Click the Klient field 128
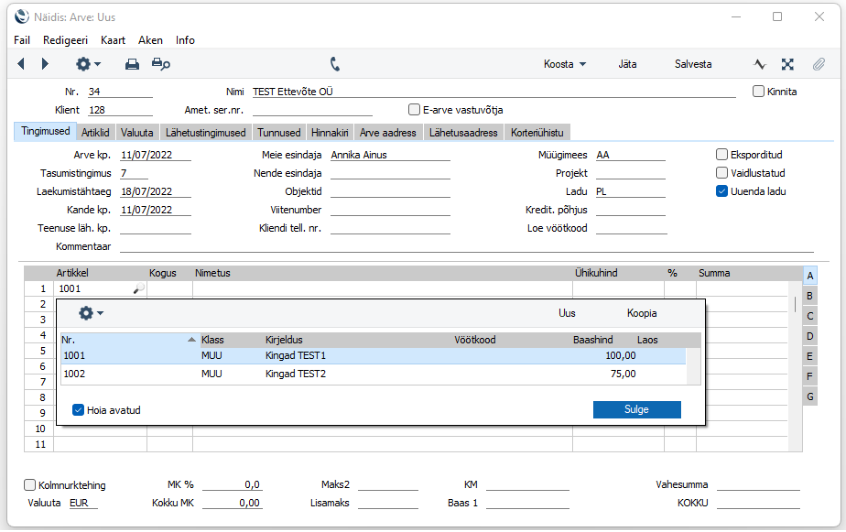The width and height of the screenshot is (846, 532). 120,110
